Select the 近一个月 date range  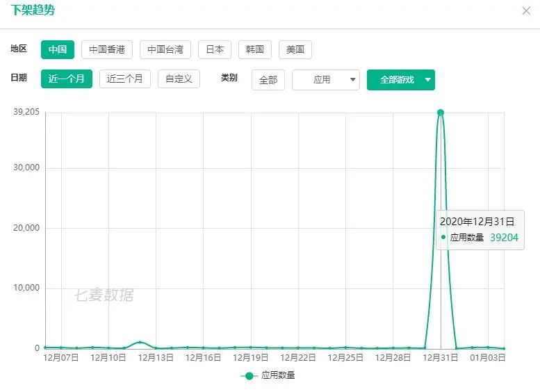[66, 79]
